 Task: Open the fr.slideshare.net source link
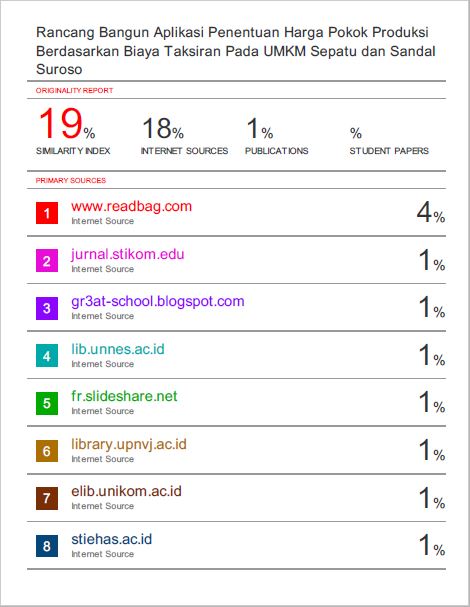(124, 396)
